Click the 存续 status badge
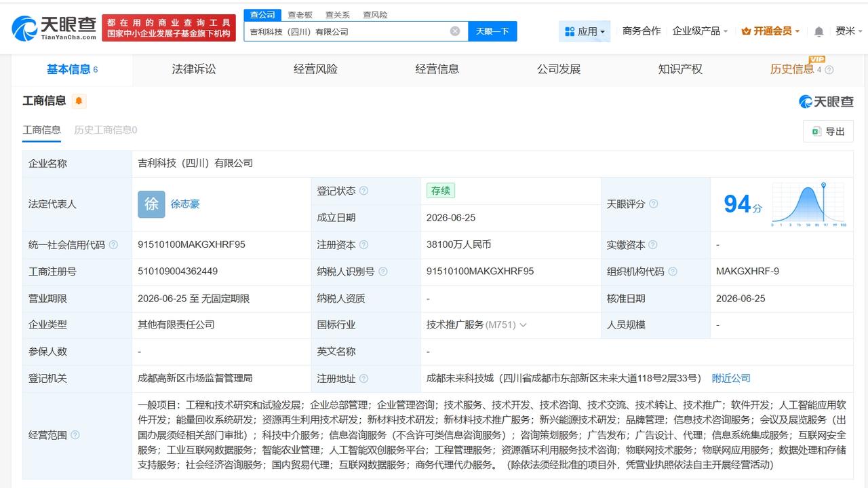The width and height of the screenshot is (868, 488). tap(441, 191)
